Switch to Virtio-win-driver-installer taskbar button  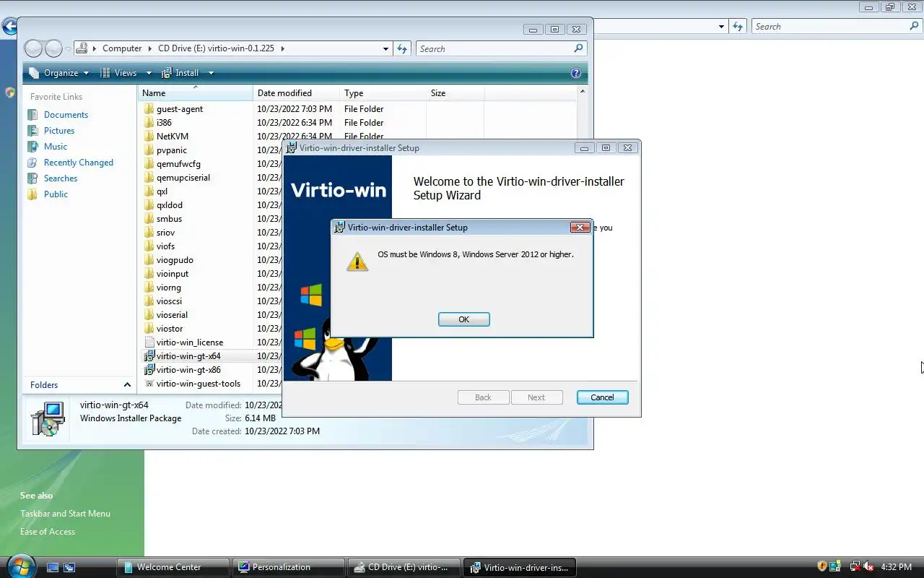pos(519,567)
